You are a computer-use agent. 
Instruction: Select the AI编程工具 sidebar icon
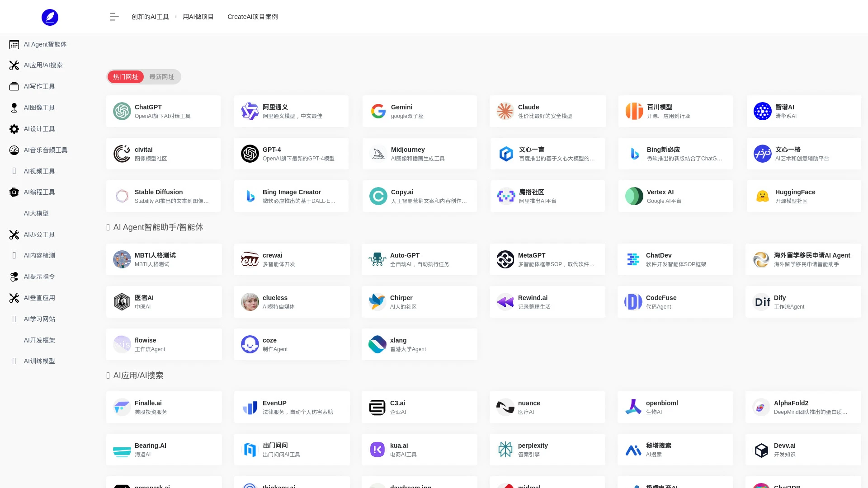(14, 192)
